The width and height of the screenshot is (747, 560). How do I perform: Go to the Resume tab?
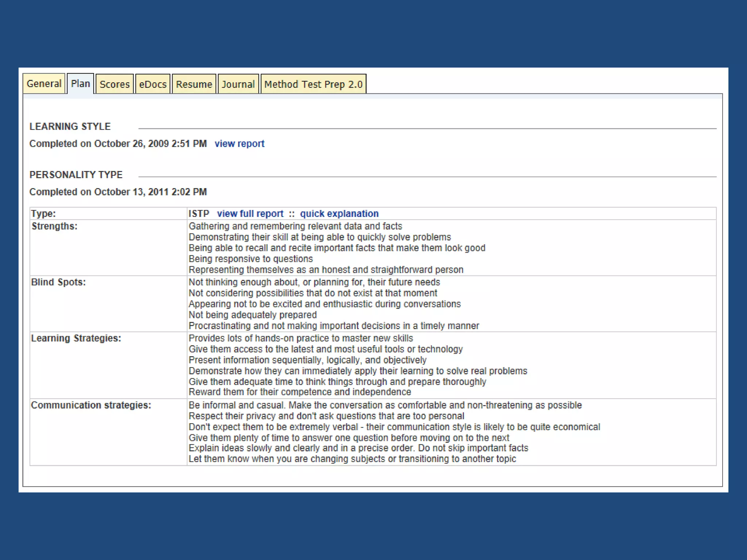[194, 84]
